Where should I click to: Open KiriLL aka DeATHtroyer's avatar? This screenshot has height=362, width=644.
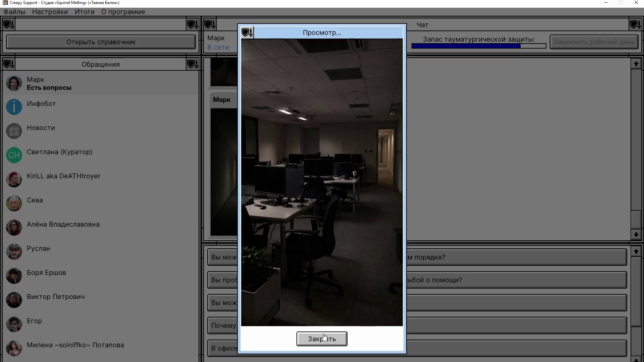tap(14, 179)
